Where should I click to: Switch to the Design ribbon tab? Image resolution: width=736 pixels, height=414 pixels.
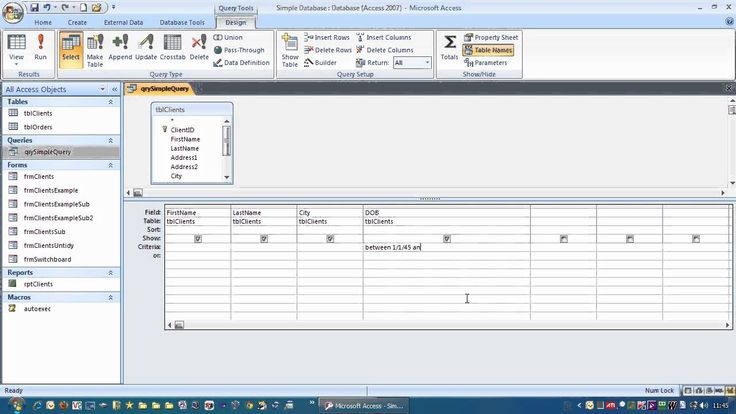[236, 22]
